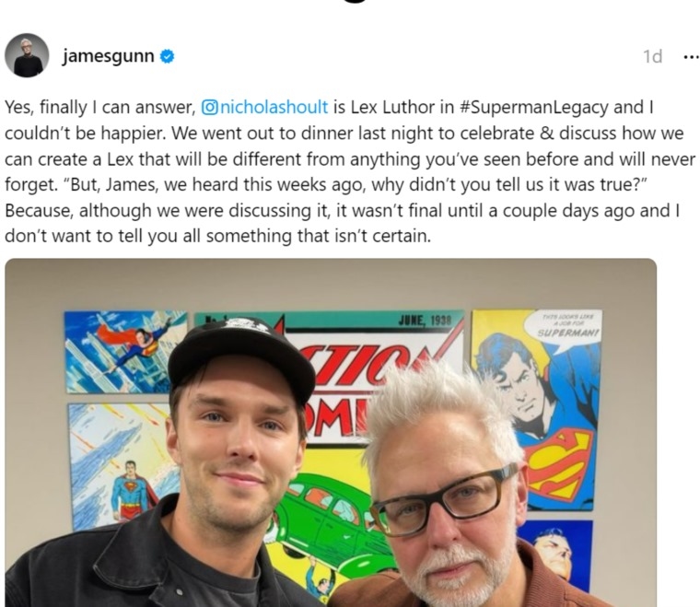Click the 1d post timestamp
This screenshot has height=607, width=700.
click(x=652, y=57)
